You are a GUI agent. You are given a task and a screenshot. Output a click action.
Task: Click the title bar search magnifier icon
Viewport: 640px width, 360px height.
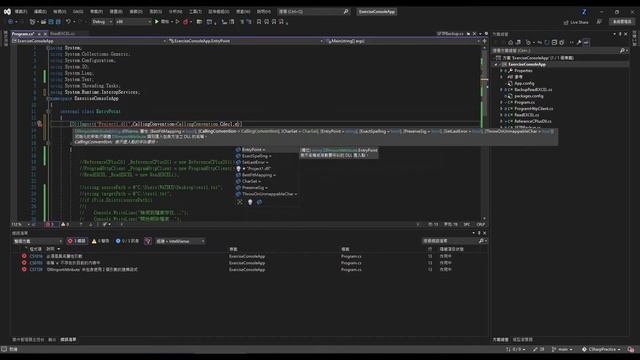(346, 11)
